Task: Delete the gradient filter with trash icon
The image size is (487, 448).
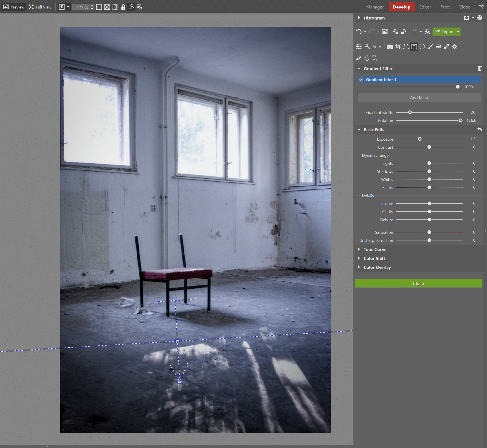Action: coord(479,68)
